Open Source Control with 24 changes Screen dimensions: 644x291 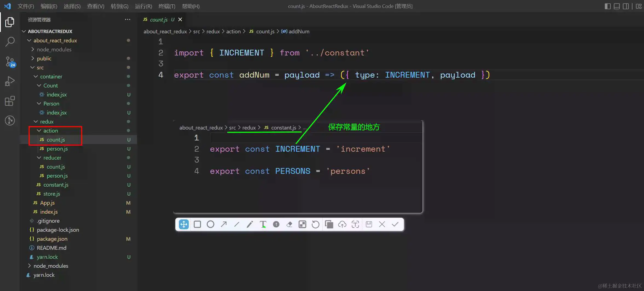pyautogui.click(x=10, y=62)
